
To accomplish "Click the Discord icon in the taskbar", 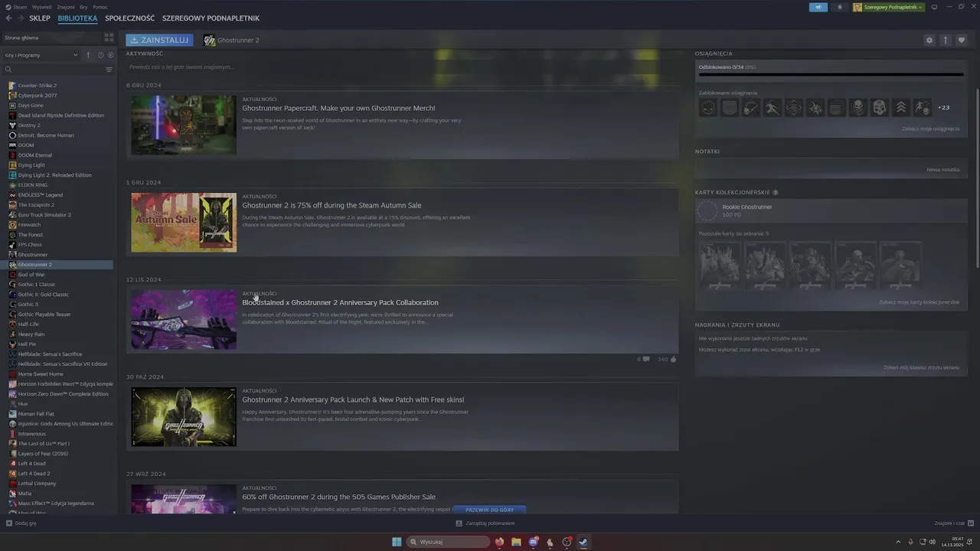I will (533, 542).
